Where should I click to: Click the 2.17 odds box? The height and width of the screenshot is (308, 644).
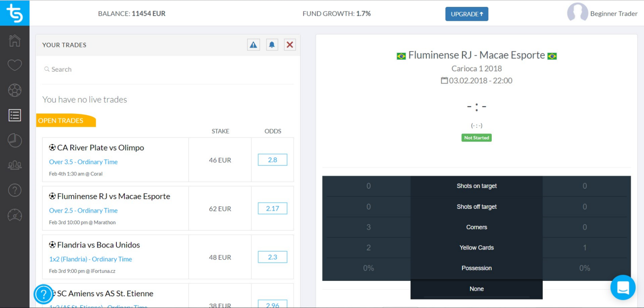pos(273,209)
